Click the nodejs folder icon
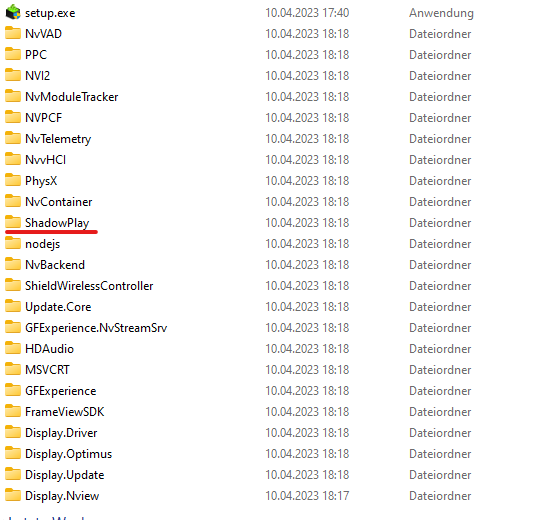Image resolution: width=551 pixels, height=520 pixels. (13, 243)
